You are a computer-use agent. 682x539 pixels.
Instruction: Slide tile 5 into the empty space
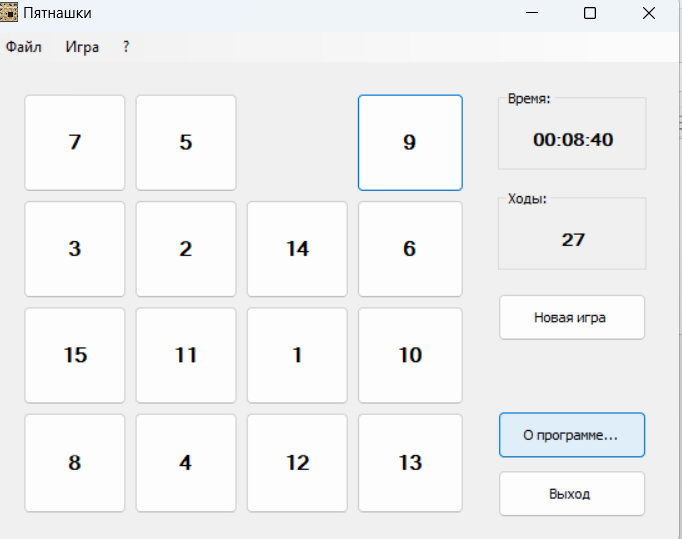coord(186,142)
